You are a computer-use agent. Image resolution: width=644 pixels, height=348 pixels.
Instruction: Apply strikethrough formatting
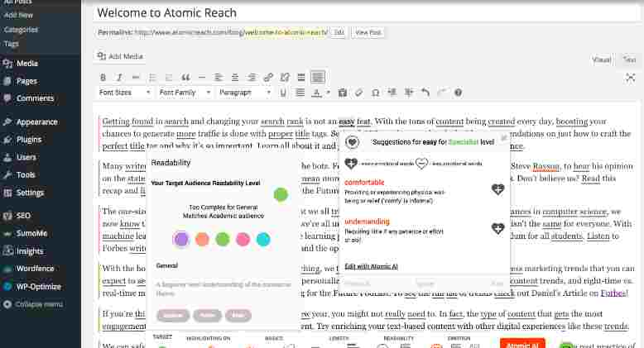[136, 77]
